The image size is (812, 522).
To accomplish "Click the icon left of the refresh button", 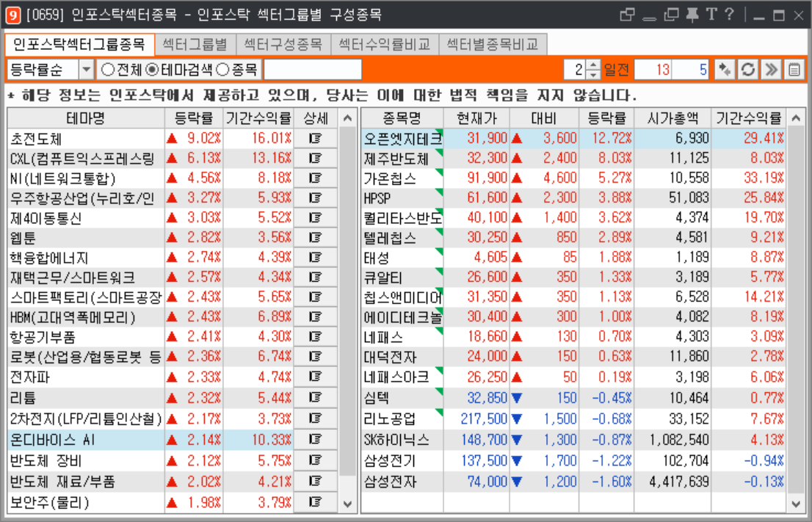I will point(725,70).
